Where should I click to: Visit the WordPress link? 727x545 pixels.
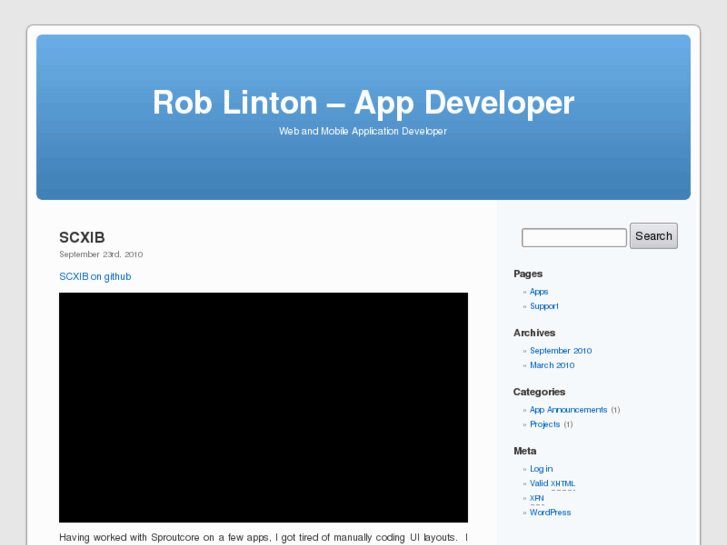(x=550, y=512)
